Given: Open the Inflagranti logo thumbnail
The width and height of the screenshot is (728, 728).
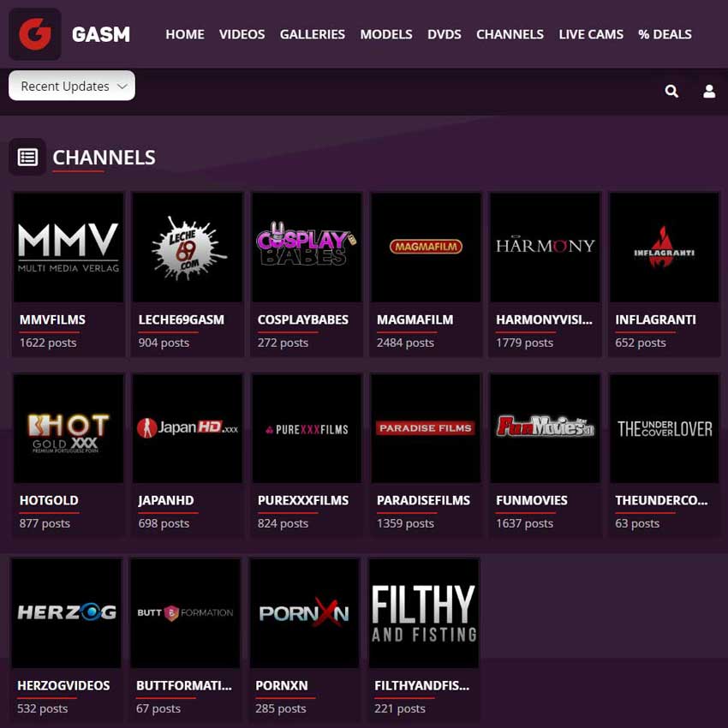Looking at the screenshot, I should [665, 248].
